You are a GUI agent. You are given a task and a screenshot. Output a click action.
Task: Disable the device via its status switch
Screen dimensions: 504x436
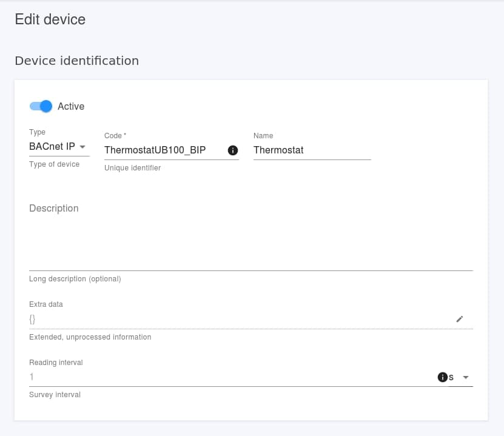click(40, 106)
